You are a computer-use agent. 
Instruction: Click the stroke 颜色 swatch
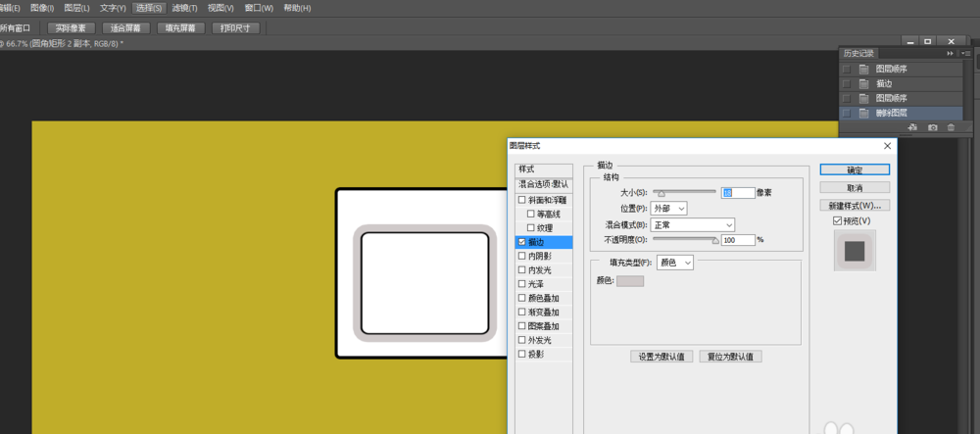point(629,281)
